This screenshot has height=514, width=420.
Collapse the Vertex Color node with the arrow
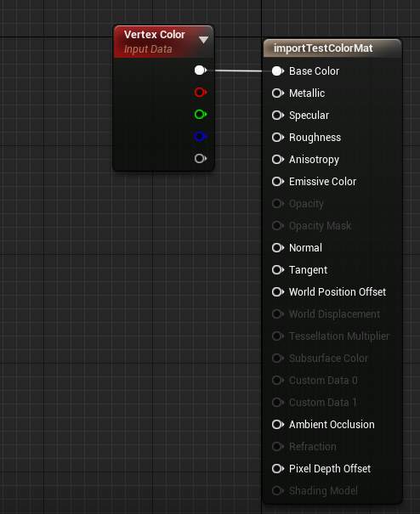[x=203, y=40]
